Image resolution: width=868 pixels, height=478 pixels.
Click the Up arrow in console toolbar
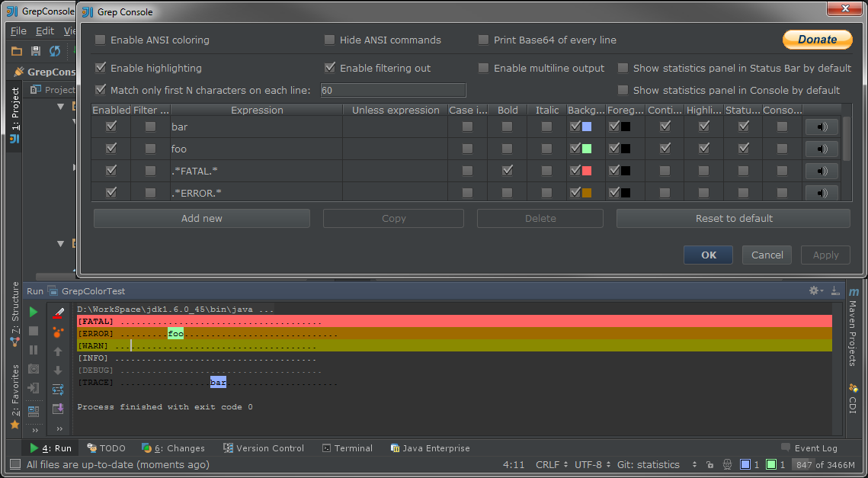click(x=58, y=351)
